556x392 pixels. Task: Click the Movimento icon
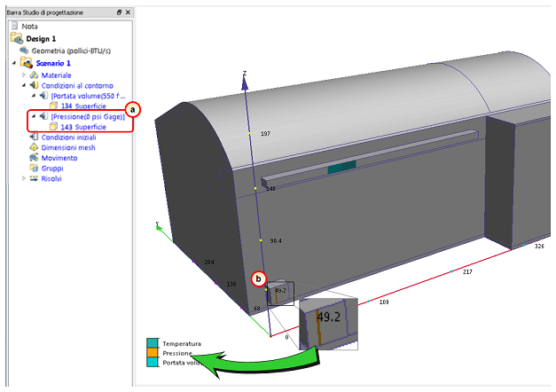point(34,157)
